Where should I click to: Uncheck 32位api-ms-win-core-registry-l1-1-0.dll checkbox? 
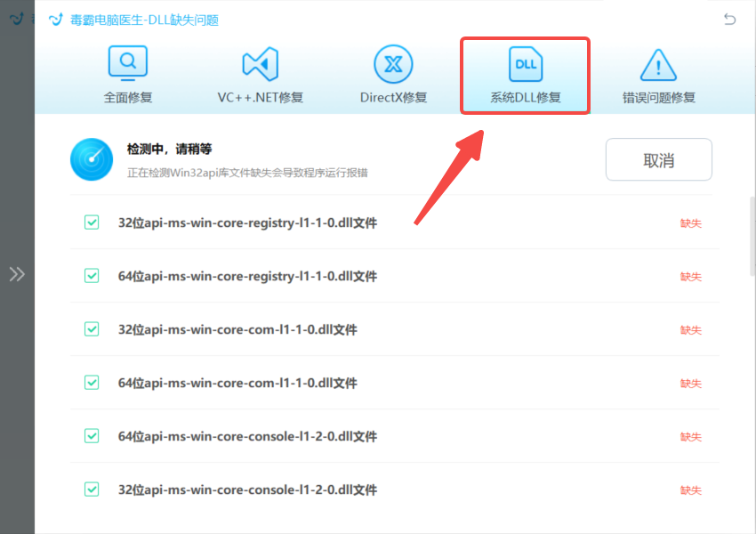tap(92, 222)
